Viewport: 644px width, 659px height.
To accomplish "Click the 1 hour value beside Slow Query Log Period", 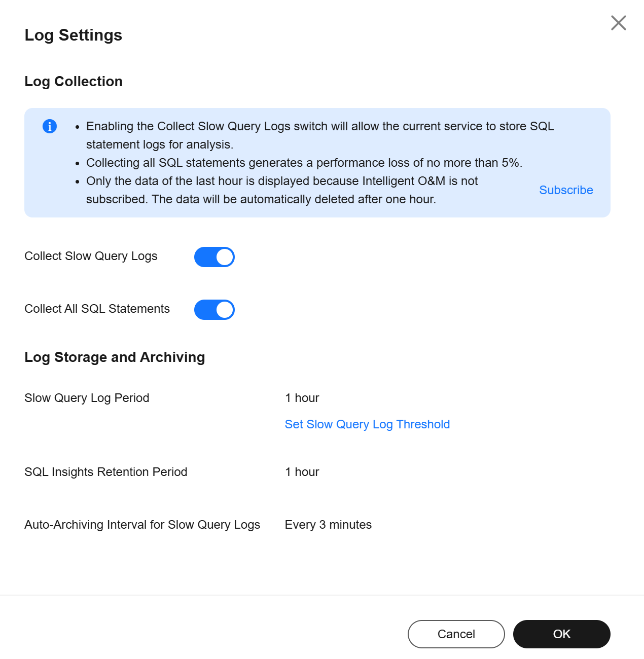I will 302,398.
